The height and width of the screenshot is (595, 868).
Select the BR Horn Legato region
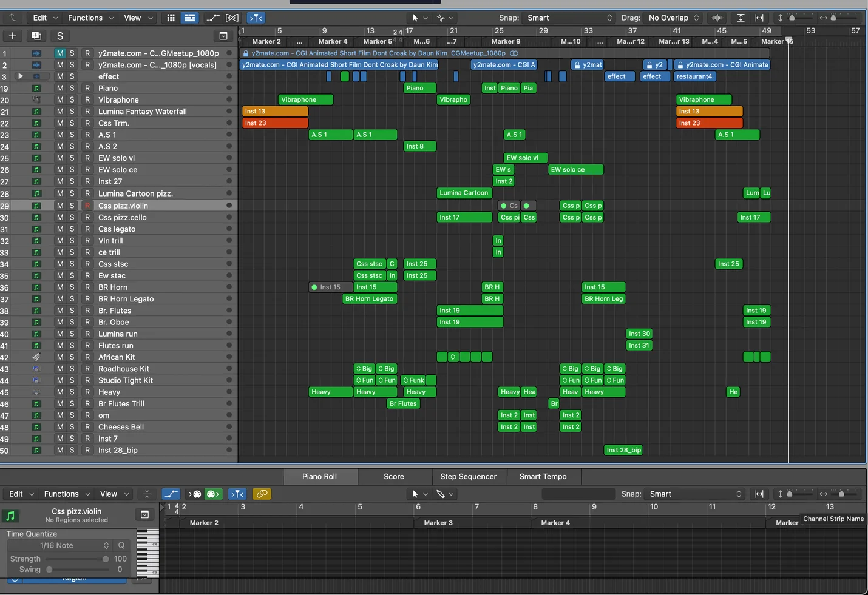coord(370,298)
